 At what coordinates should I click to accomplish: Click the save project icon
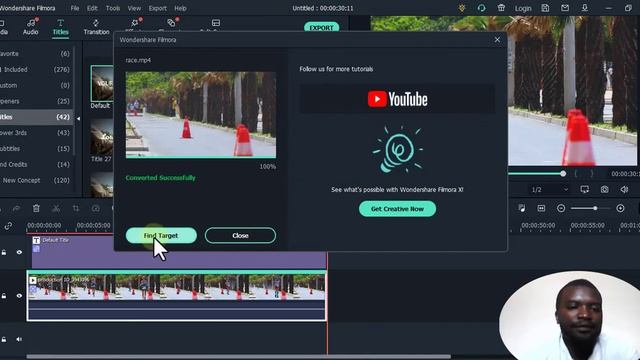click(x=545, y=8)
